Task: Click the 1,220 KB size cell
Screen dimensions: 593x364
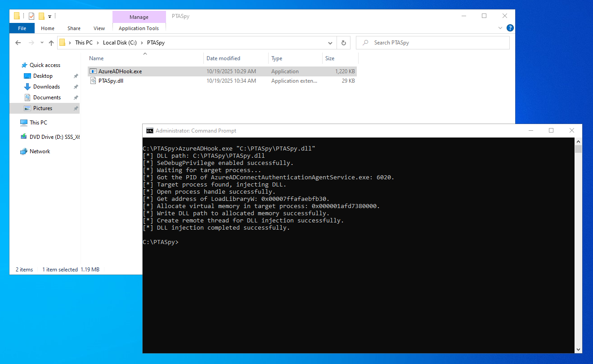Action: pyautogui.click(x=345, y=71)
